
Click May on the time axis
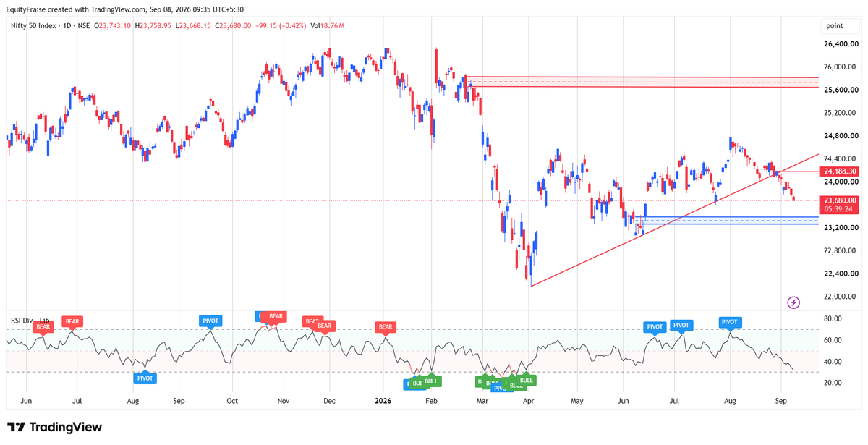[576, 400]
